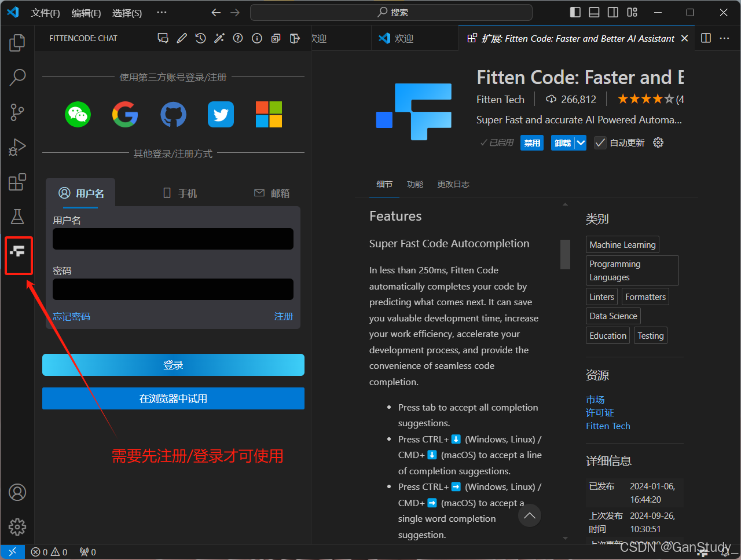Open title bar overflow menu ellipsis
The height and width of the screenshot is (560, 741).
point(162,12)
